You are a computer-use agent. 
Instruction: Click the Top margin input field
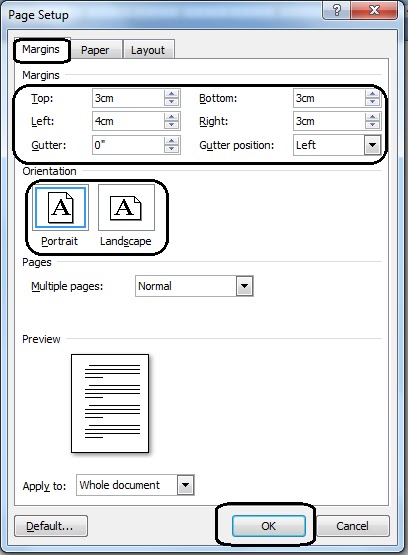click(x=128, y=98)
